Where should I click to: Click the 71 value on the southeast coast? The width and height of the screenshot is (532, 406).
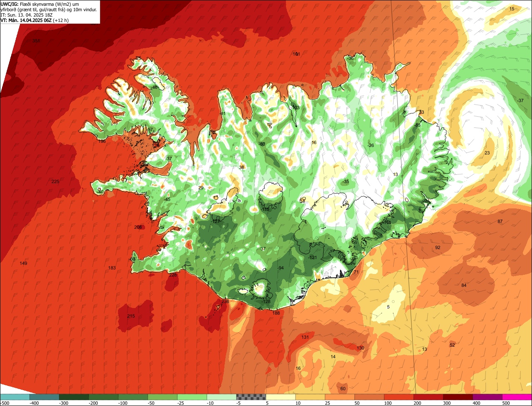click(x=355, y=272)
